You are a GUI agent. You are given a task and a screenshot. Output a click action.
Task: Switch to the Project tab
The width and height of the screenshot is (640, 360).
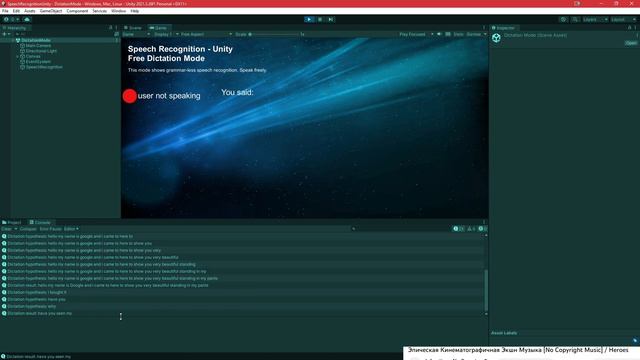(x=12, y=222)
